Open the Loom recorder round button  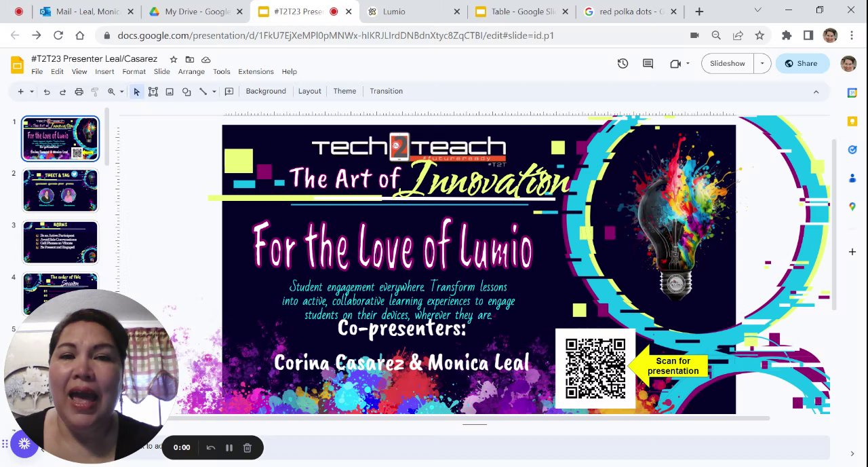[x=24, y=444]
